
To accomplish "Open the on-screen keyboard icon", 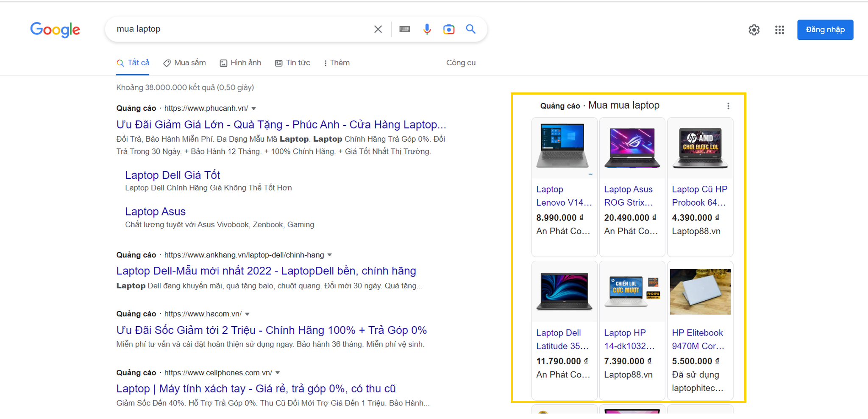I will coord(405,29).
